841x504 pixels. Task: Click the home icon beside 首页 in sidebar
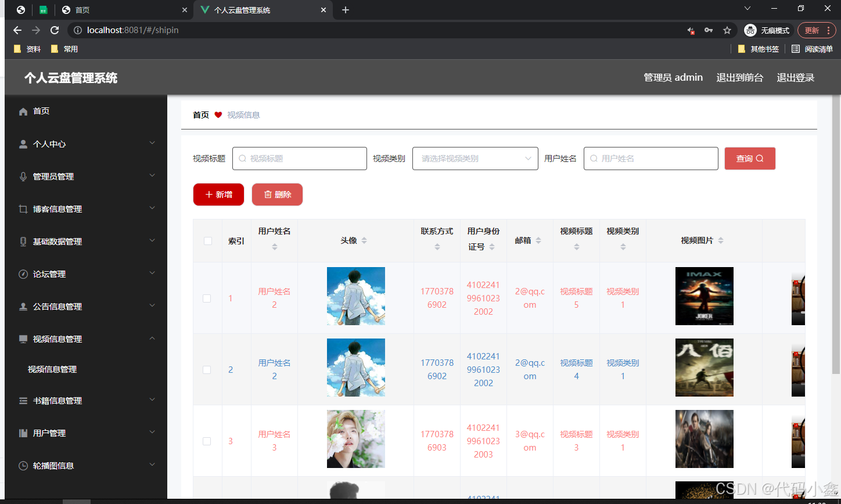[23, 111]
